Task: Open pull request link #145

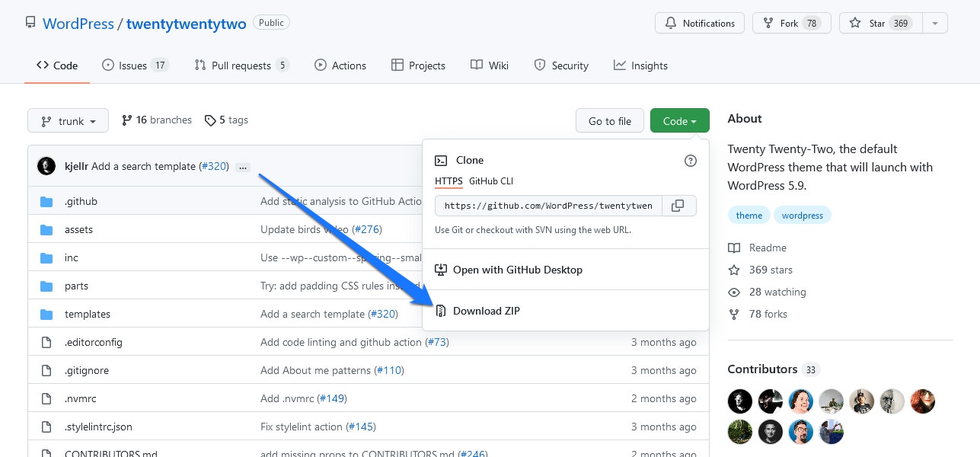Action: (x=361, y=427)
